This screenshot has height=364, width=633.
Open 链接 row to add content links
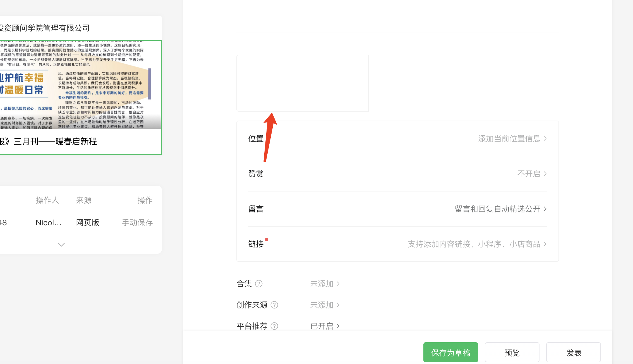click(x=477, y=244)
